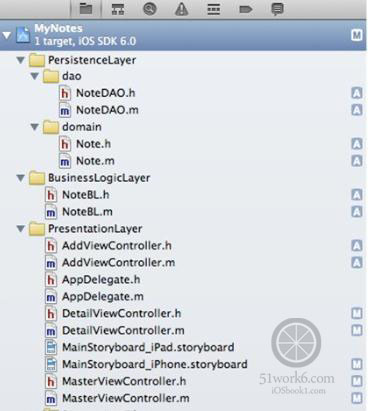The image size is (368, 411).
Task: Select the PersistenceLayer group label
Action: [x=92, y=60]
